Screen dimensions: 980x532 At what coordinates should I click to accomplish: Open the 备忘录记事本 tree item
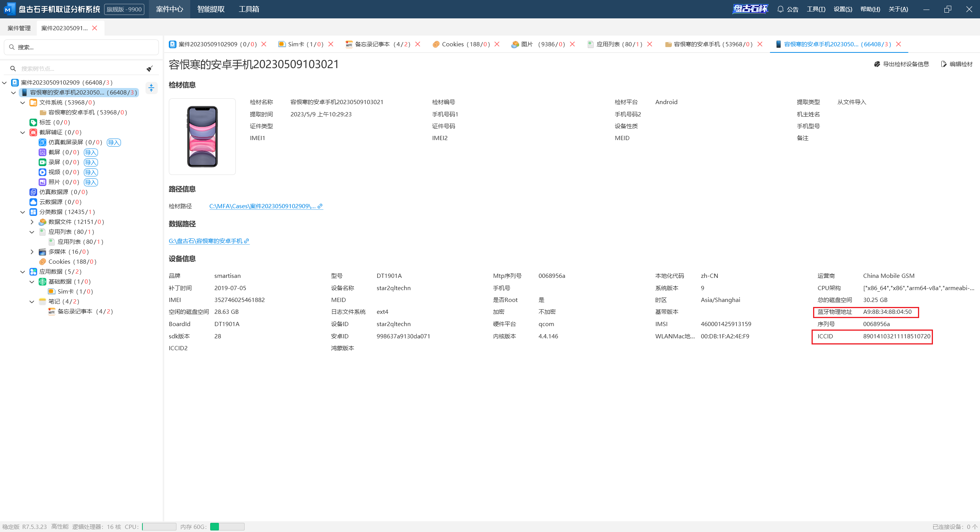[x=75, y=312]
